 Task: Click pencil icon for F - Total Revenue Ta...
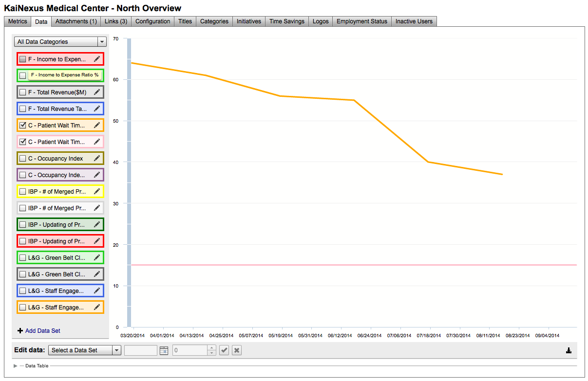pyautogui.click(x=97, y=109)
